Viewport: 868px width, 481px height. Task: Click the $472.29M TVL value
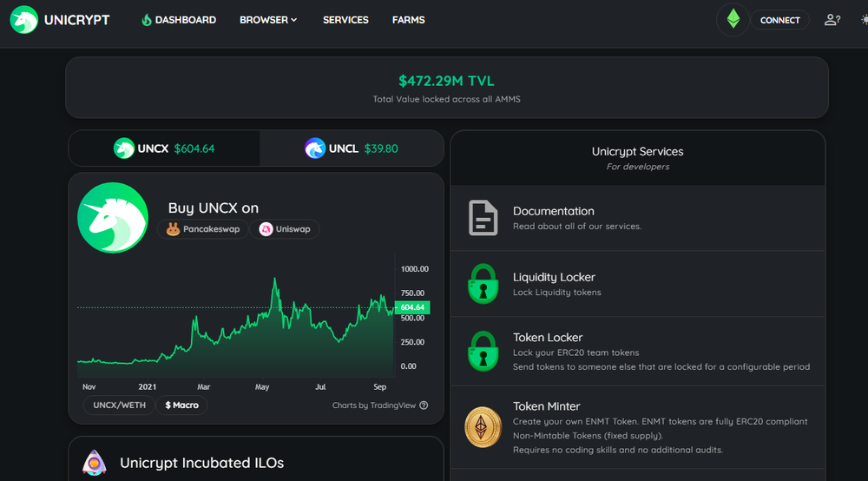[x=447, y=81]
